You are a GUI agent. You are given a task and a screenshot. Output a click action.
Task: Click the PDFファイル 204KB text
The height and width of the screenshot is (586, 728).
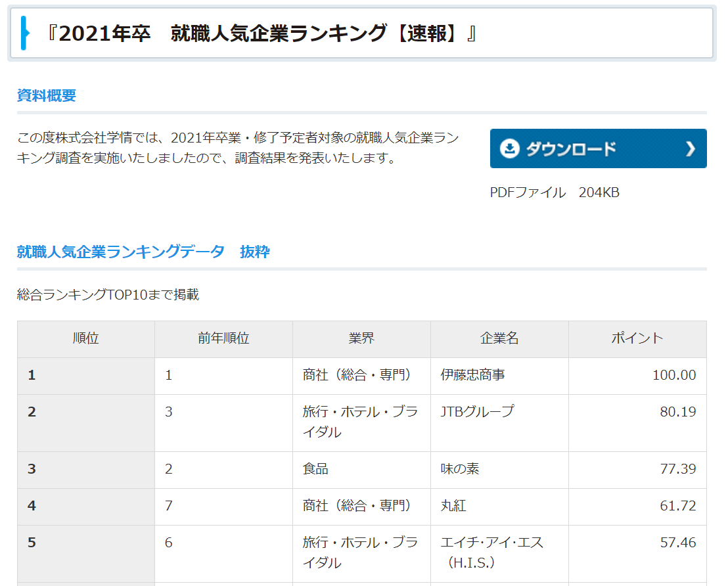coord(555,192)
